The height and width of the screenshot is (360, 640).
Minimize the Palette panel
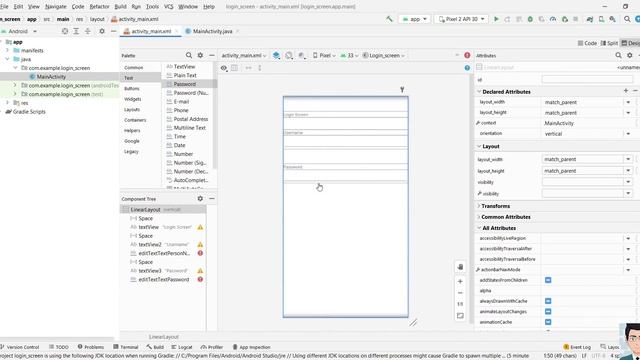[x=211, y=55]
